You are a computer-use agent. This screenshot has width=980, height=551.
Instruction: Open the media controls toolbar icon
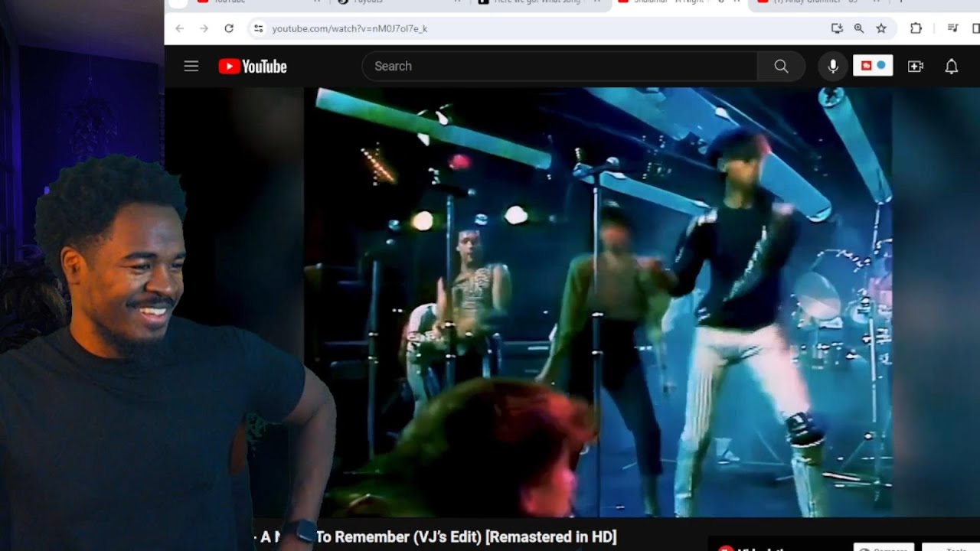953,28
